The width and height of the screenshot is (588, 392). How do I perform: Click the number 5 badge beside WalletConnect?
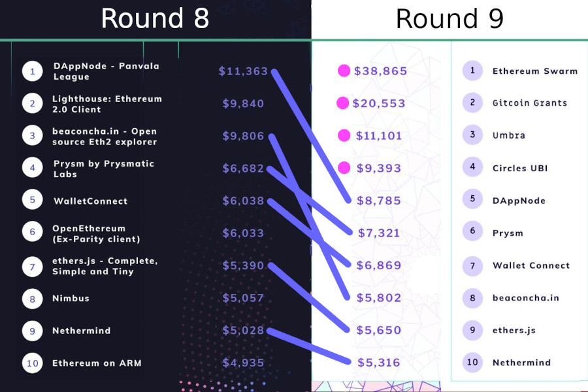pyautogui.click(x=33, y=201)
